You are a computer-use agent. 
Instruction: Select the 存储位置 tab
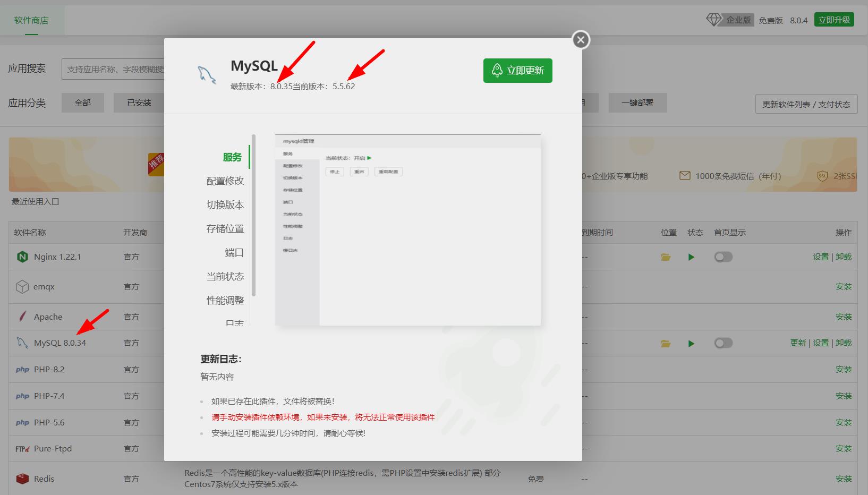225,229
